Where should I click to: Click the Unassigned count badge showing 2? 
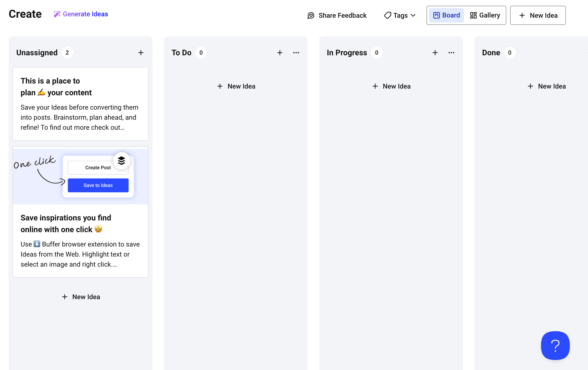[67, 53]
